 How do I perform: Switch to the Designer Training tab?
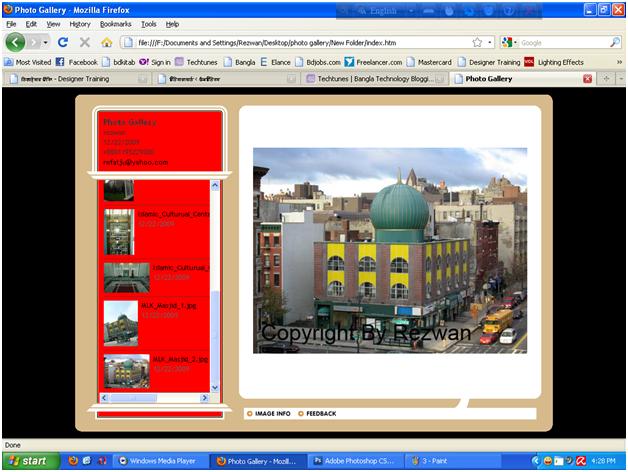(77, 79)
